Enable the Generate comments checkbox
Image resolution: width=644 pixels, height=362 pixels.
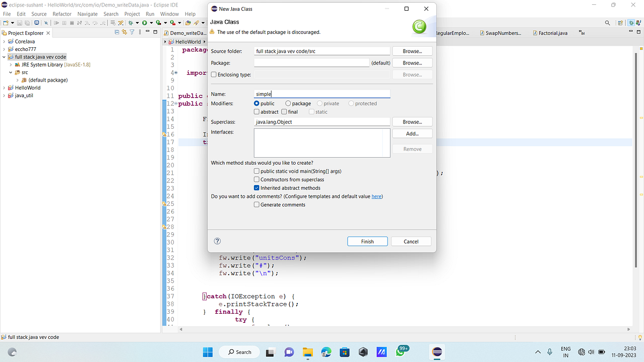pos(257,205)
